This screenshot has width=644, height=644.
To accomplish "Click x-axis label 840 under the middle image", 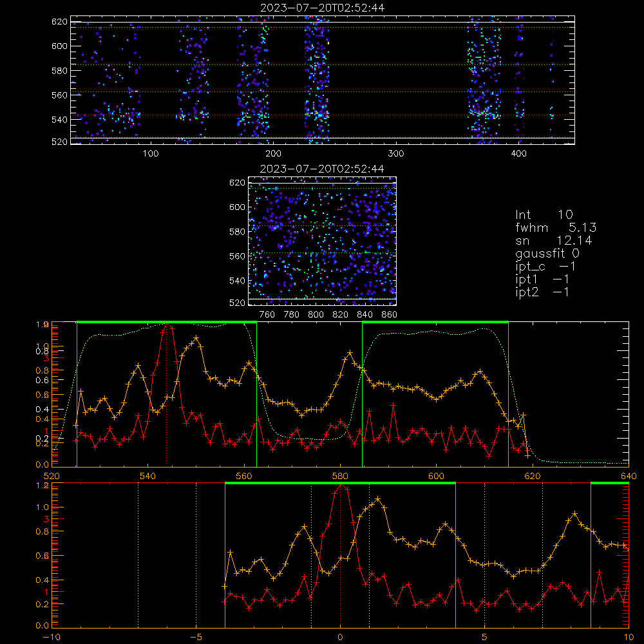I will pos(365,315).
